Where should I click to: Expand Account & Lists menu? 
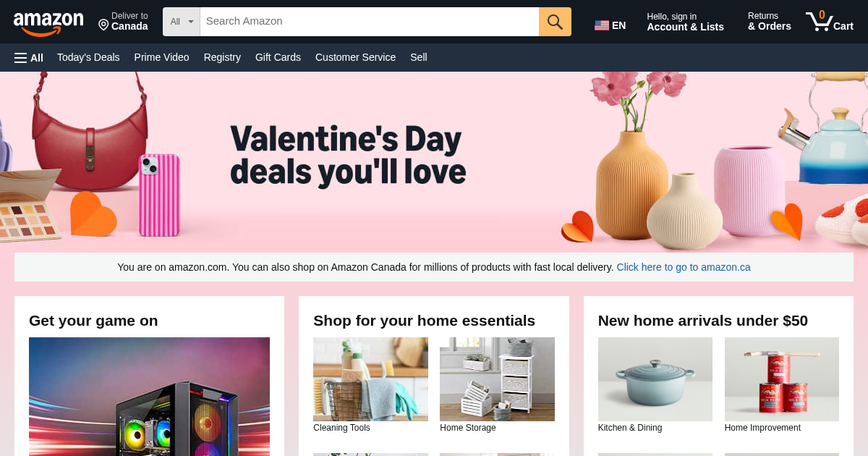point(685,22)
